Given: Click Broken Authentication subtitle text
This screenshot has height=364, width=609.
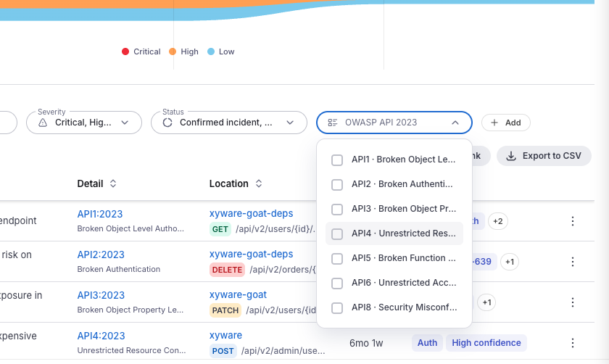Looking at the screenshot, I should coord(118,269).
